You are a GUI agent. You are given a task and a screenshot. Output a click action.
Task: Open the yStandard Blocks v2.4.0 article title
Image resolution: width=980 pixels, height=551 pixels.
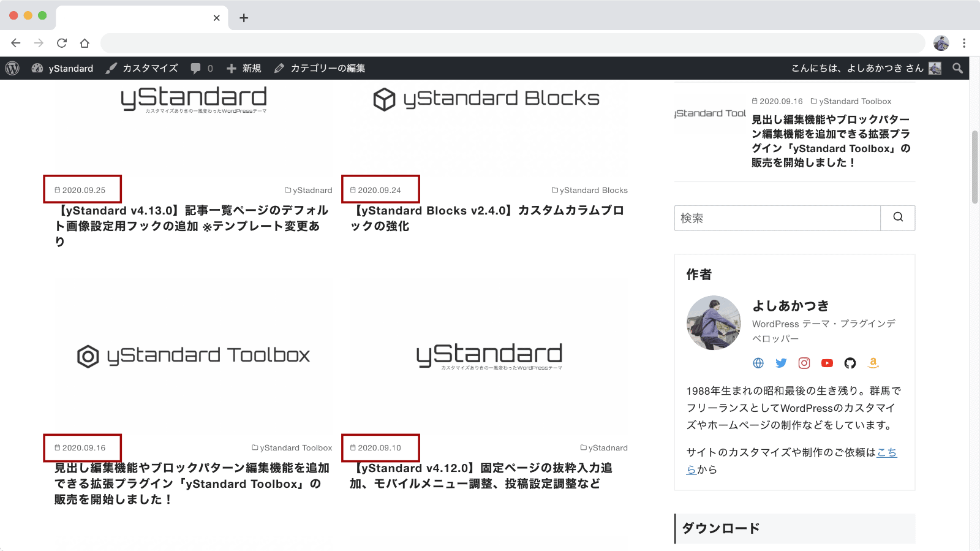click(487, 218)
